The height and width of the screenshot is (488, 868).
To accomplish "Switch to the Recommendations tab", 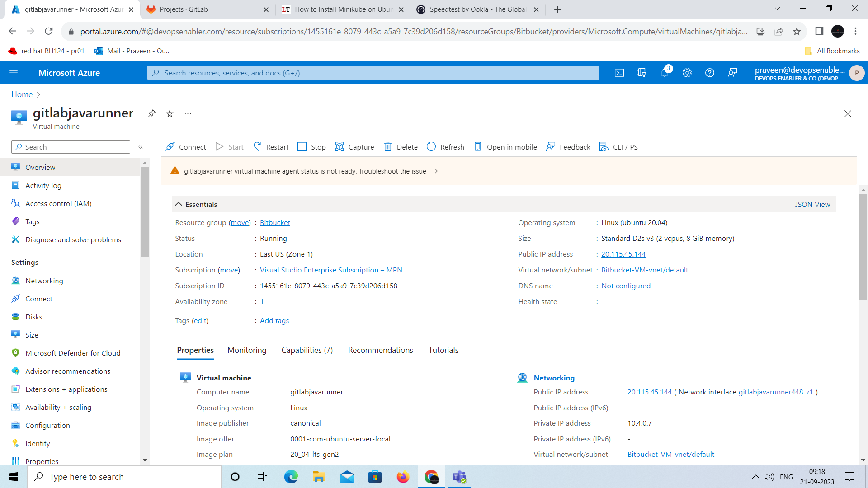I will 380,350.
